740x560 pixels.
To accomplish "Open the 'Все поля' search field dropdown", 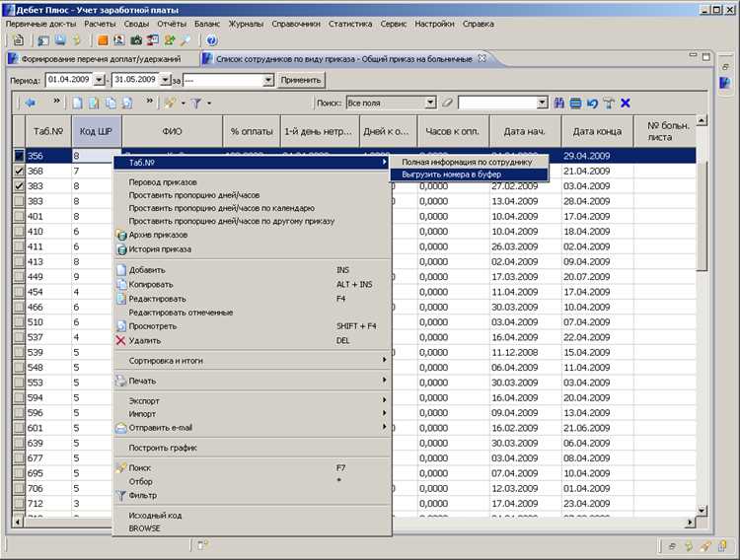I will [x=430, y=103].
